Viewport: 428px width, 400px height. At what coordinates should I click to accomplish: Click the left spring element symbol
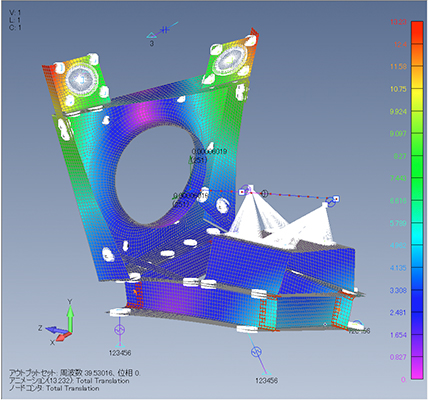(120, 329)
